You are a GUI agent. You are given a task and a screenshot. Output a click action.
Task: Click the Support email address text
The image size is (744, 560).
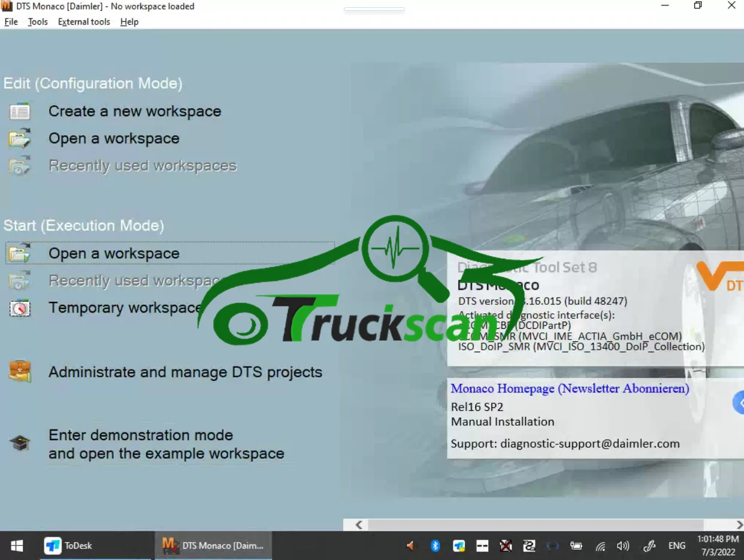tap(590, 444)
